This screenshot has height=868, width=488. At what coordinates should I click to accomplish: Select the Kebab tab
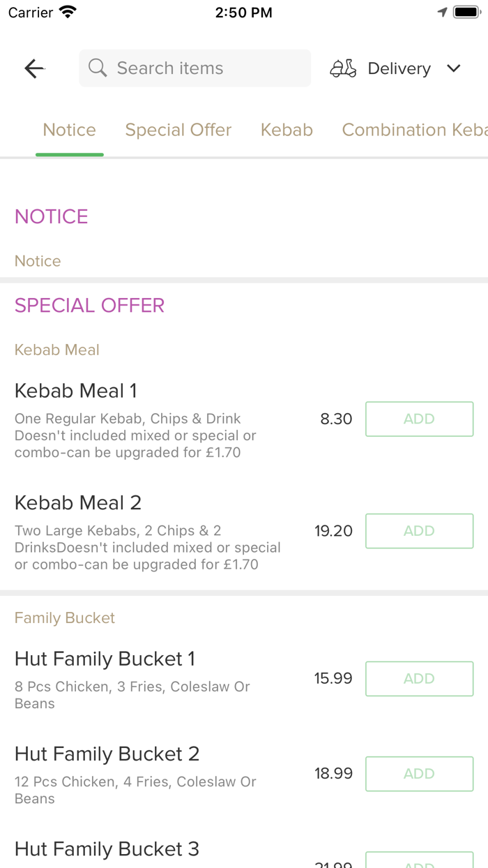[287, 130]
